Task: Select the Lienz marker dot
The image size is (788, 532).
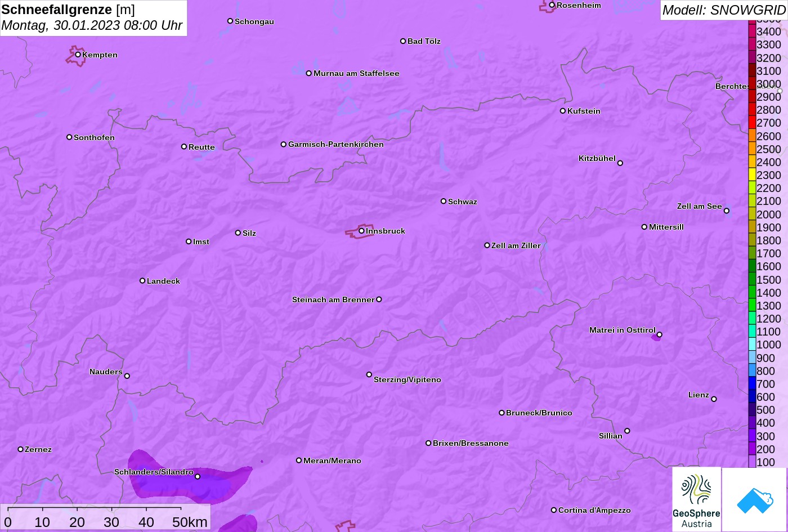Action: 714,399
